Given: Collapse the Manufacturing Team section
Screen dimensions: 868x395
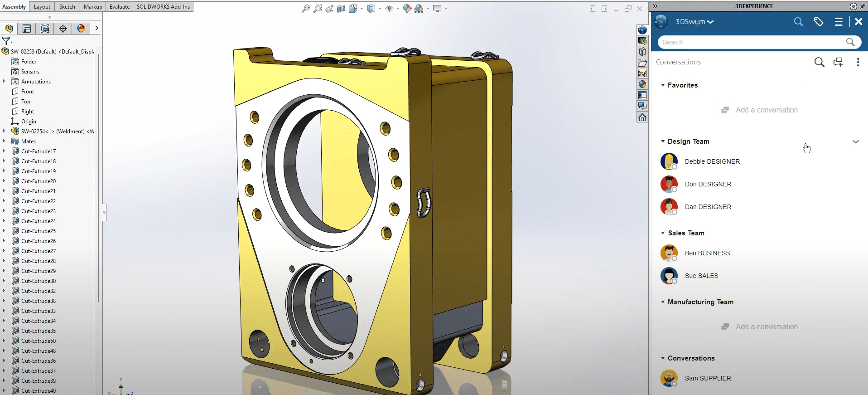Looking at the screenshot, I should (663, 302).
